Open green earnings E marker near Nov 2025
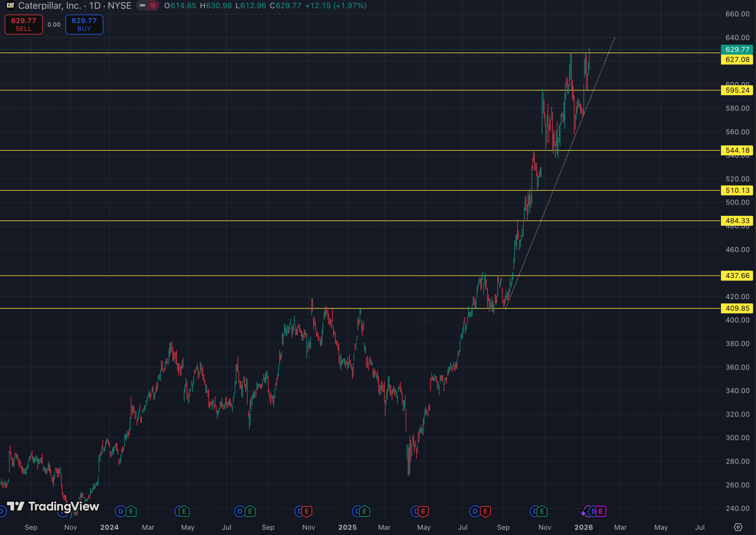The image size is (756, 535). click(x=542, y=511)
